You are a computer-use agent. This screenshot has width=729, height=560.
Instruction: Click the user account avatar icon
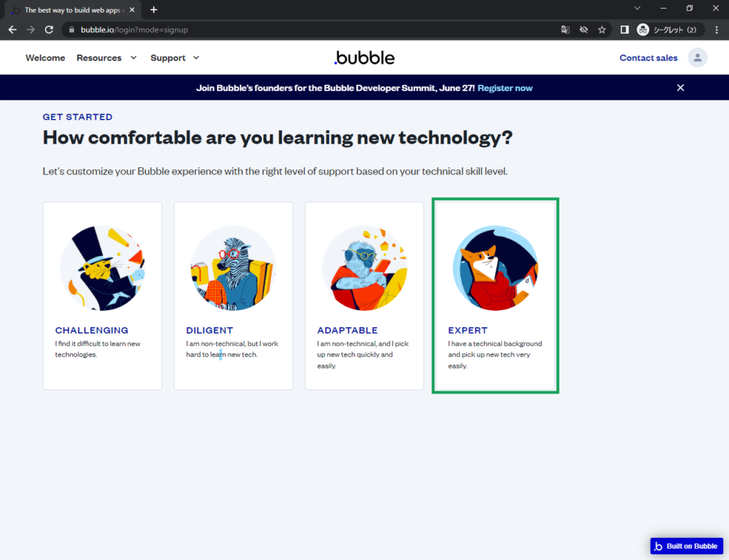(697, 58)
